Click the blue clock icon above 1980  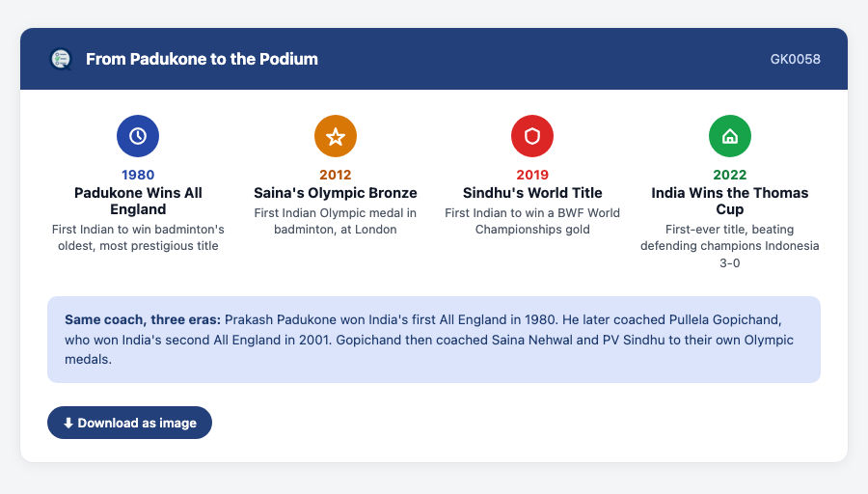[x=138, y=136]
